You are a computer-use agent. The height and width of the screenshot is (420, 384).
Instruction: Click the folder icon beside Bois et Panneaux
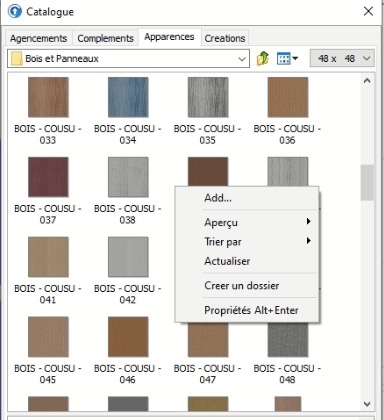point(17,59)
